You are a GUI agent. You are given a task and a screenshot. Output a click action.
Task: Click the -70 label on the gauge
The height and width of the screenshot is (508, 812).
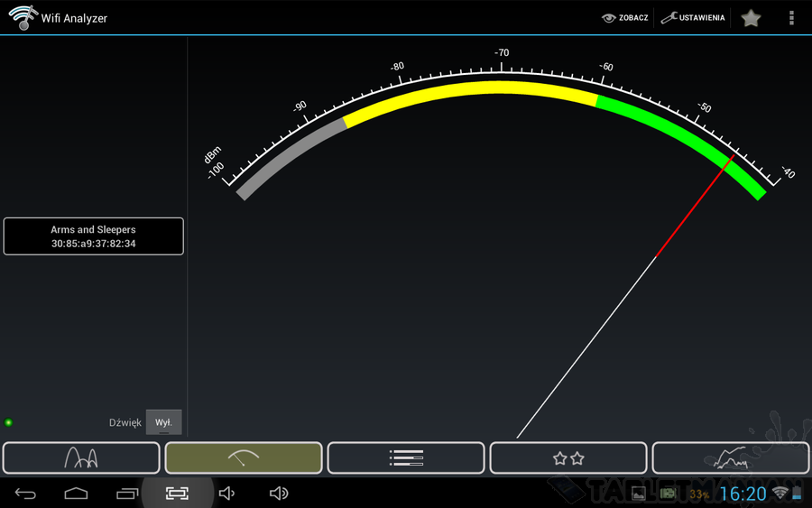tap(502, 53)
